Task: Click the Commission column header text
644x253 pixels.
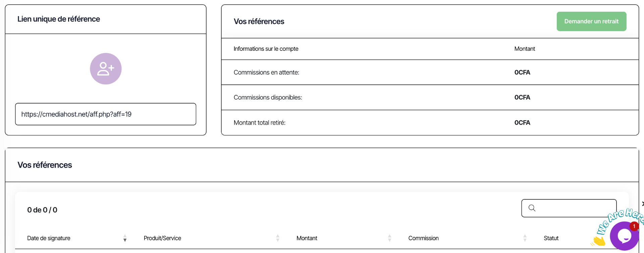Action: point(423,238)
